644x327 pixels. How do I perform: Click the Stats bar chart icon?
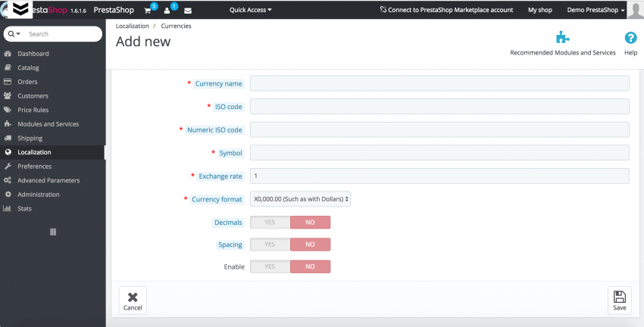click(x=8, y=208)
